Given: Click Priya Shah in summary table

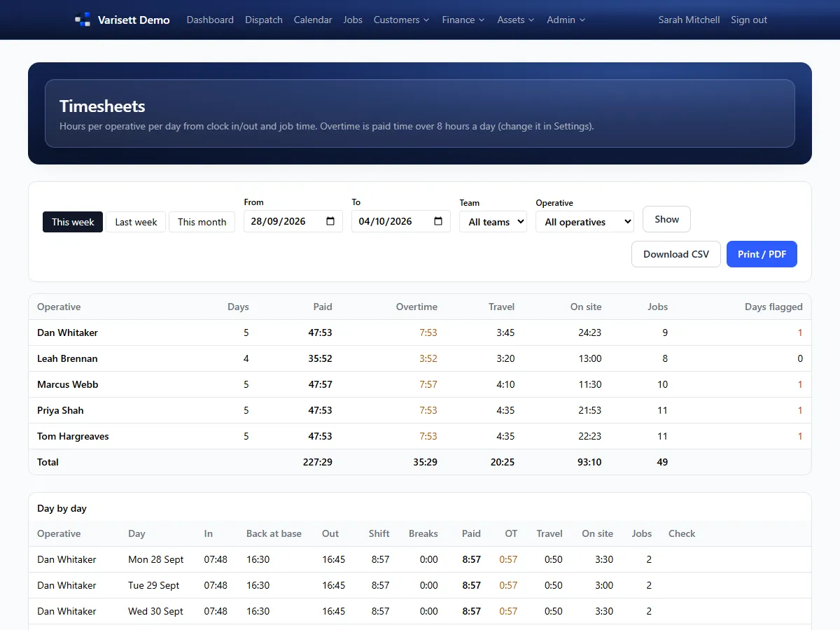Looking at the screenshot, I should (x=60, y=410).
